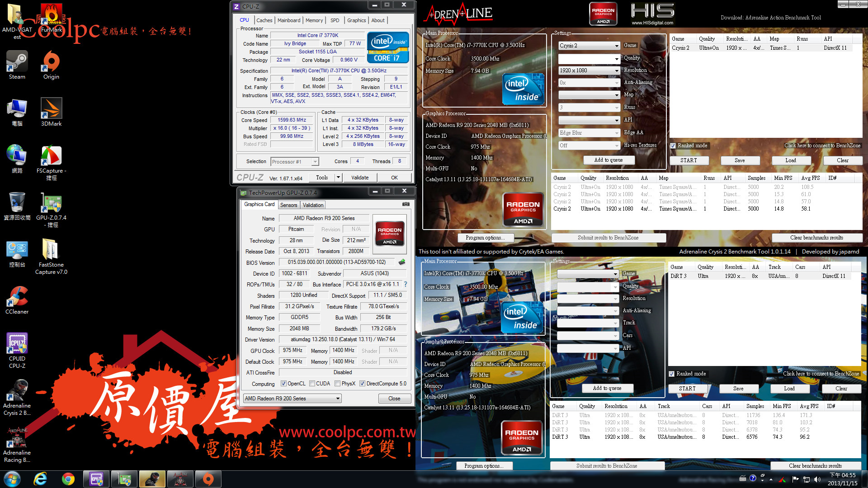This screenshot has width=868, height=488.
Task: Switch to the About tab in CPU-Z
Action: (x=378, y=20)
